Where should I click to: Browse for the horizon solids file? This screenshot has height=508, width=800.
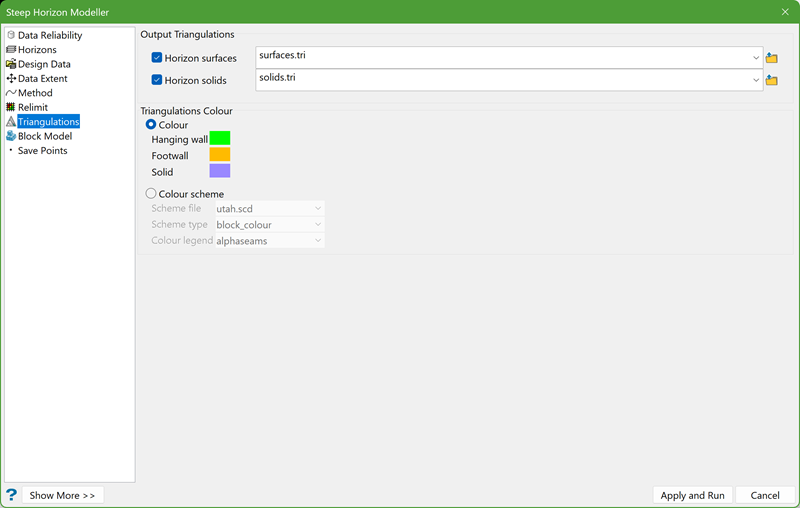[771, 80]
